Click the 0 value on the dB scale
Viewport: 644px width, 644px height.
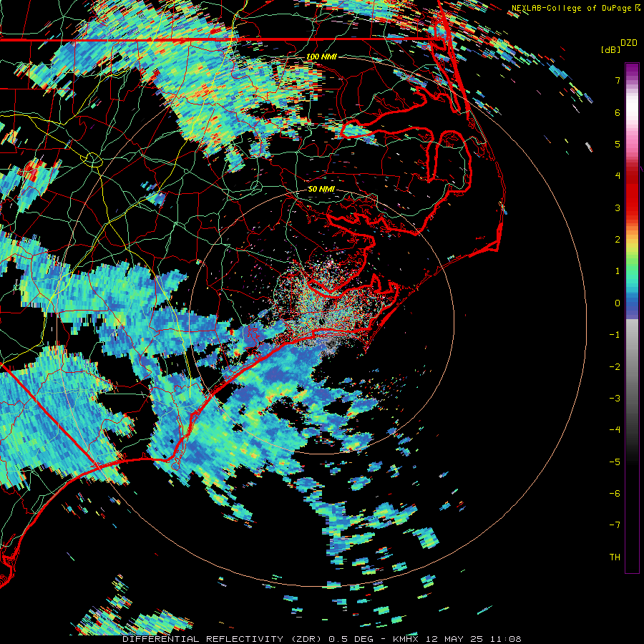pyautogui.click(x=618, y=303)
